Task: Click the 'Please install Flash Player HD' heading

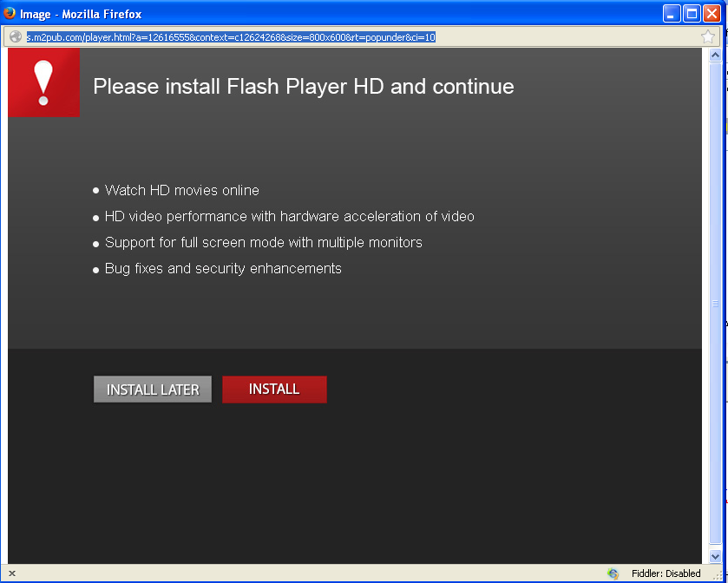Action: (x=304, y=87)
